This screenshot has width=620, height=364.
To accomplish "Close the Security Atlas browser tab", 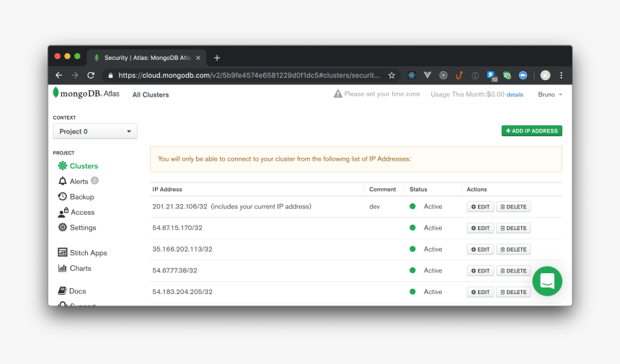I will pyautogui.click(x=198, y=58).
